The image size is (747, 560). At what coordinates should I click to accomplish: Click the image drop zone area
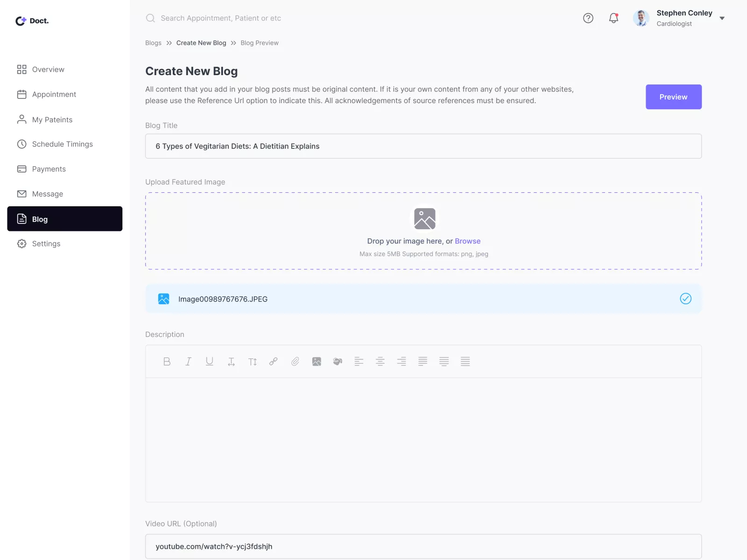(x=423, y=231)
